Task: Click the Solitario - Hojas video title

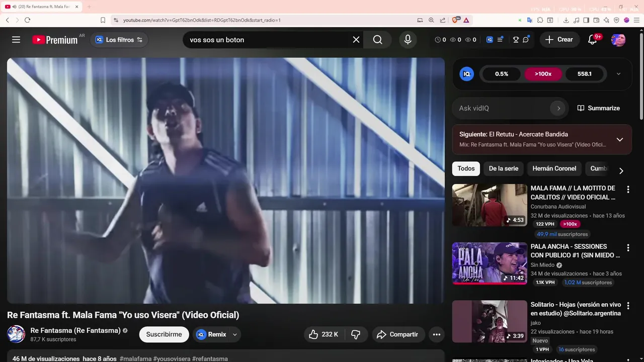Action: pyautogui.click(x=576, y=309)
